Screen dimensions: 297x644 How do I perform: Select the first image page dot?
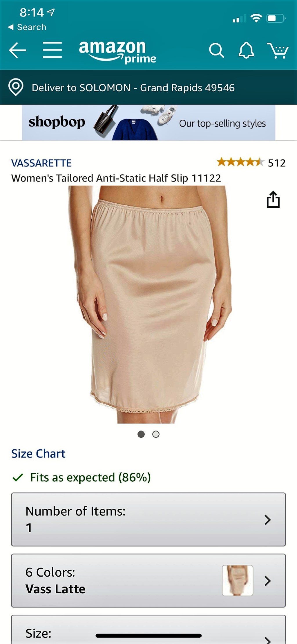click(x=141, y=434)
